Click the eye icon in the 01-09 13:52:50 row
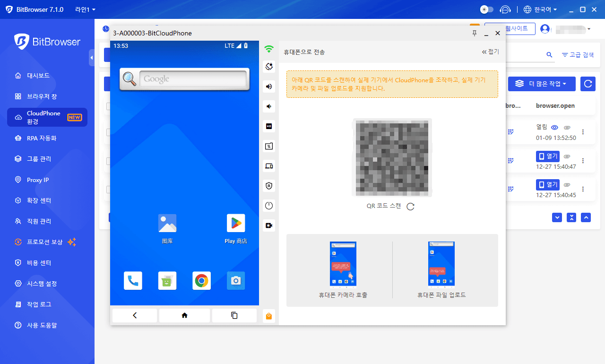Image resolution: width=605 pixels, height=364 pixels. (555, 128)
